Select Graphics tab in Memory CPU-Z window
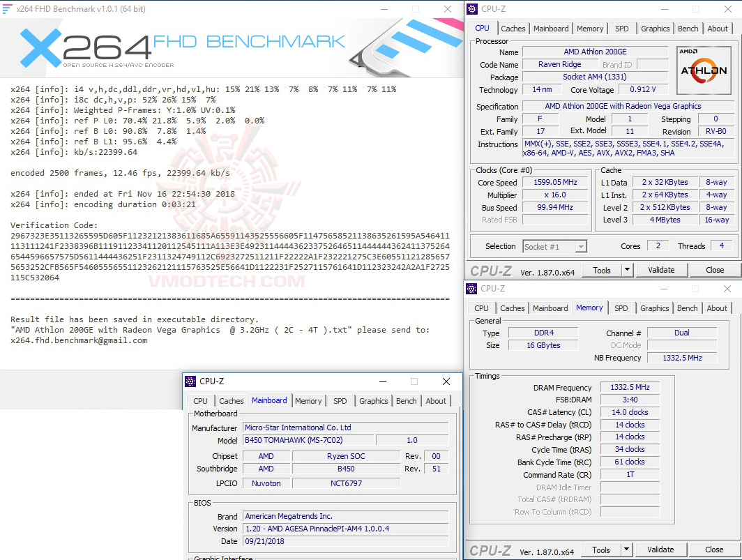Viewport: 742px width, 560px height. [x=654, y=308]
